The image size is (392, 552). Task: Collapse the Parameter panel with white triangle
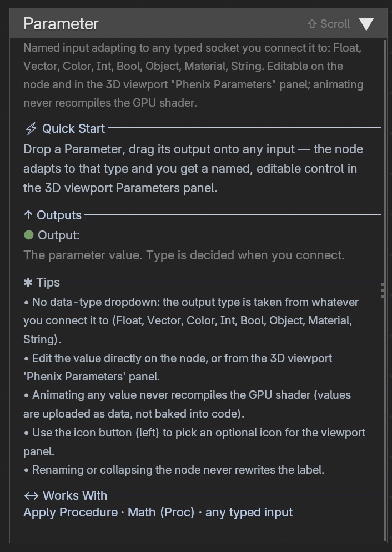366,24
